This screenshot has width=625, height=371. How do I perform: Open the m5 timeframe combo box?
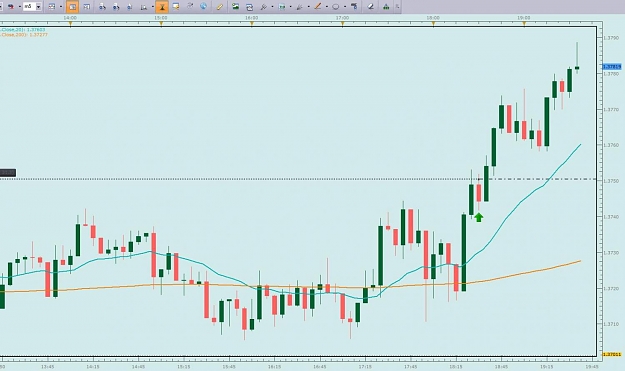(32, 6)
